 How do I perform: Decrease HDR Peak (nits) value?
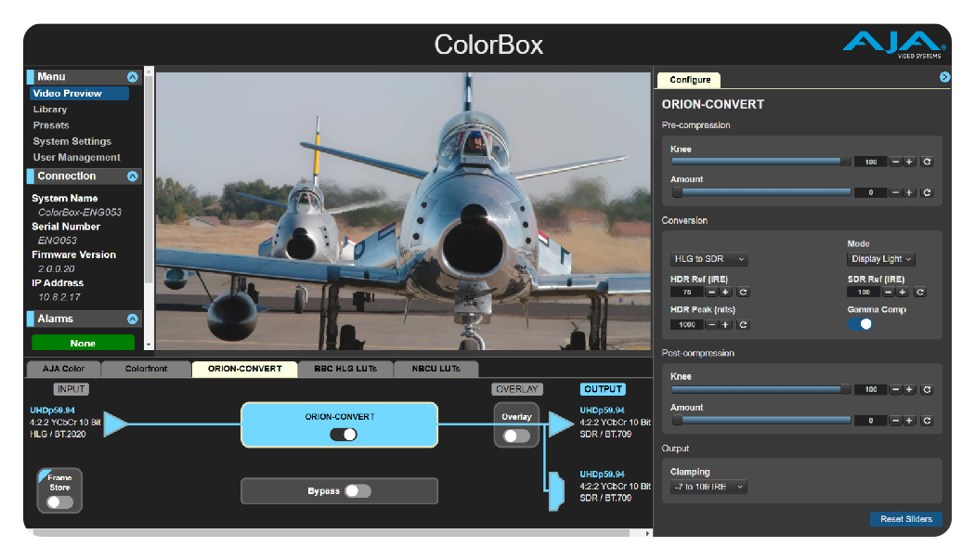click(x=711, y=325)
